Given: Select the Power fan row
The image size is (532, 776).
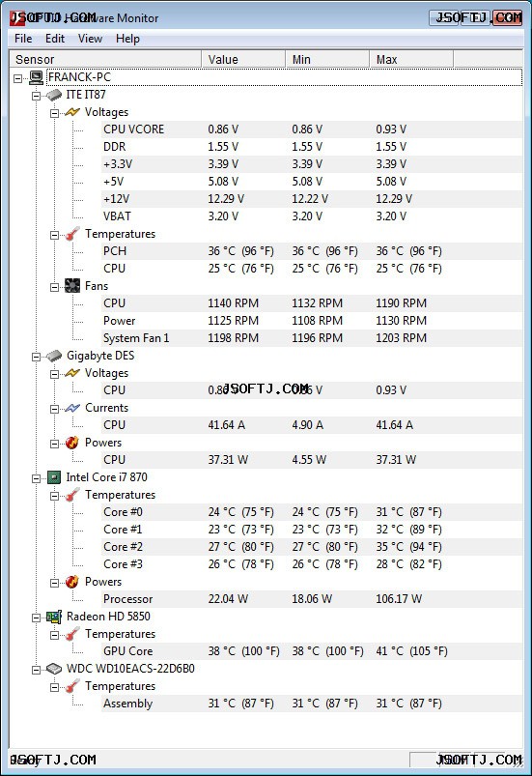Looking at the screenshot, I should pos(312,321).
